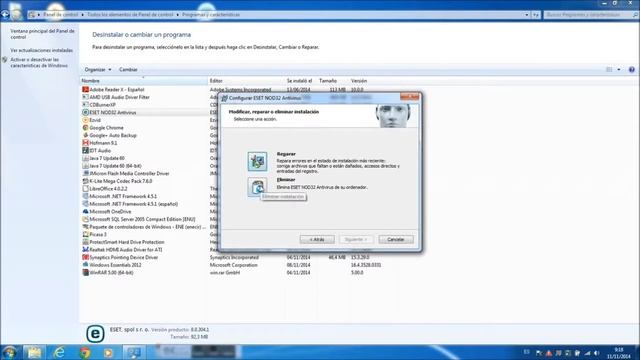Select 'Paquete de controladores de Windows' row
This screenshot has height=360, width=640.
pyautogui.click(x=144, y=227)
